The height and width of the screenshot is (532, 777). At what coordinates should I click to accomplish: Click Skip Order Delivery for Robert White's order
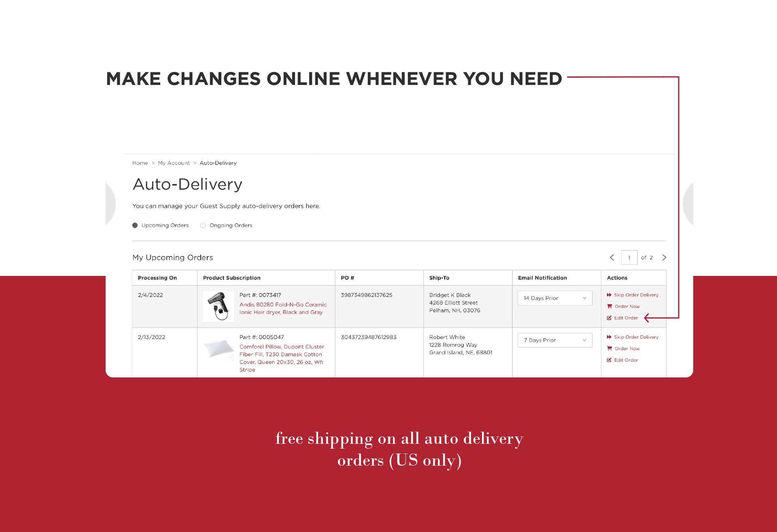coord(636,337)
